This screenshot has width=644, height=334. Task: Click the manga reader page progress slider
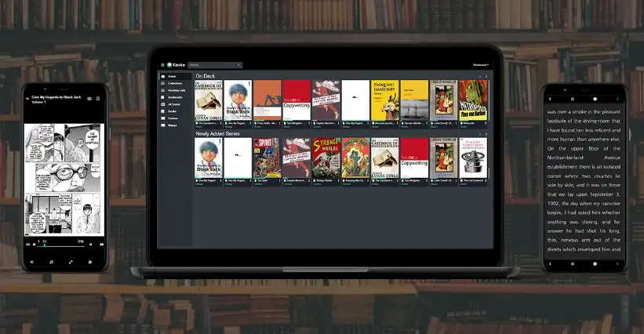pos(60,245)
